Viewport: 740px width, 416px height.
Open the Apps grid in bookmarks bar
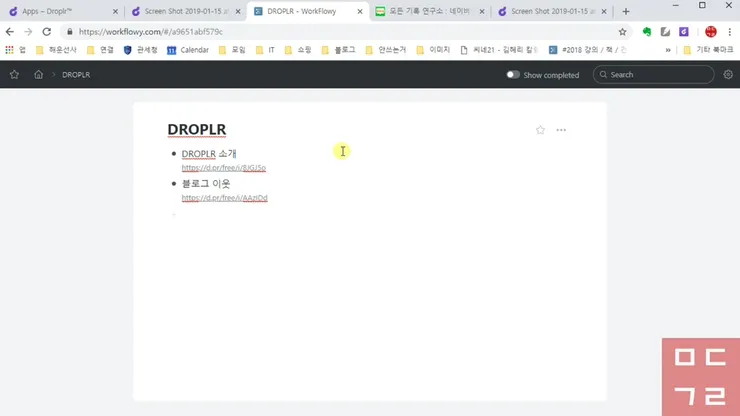click(x=15, y=50)
